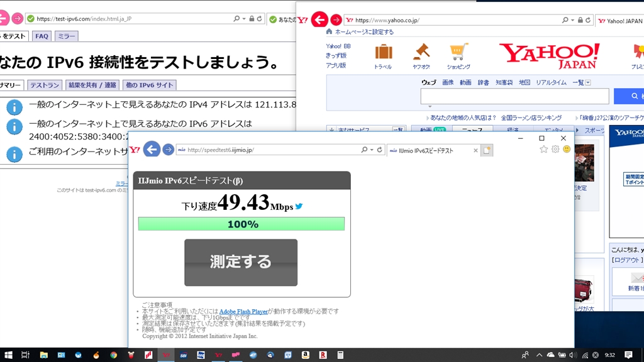Open the OneDrive tray icon
This screenshot has width=644, height=362.
550,355
